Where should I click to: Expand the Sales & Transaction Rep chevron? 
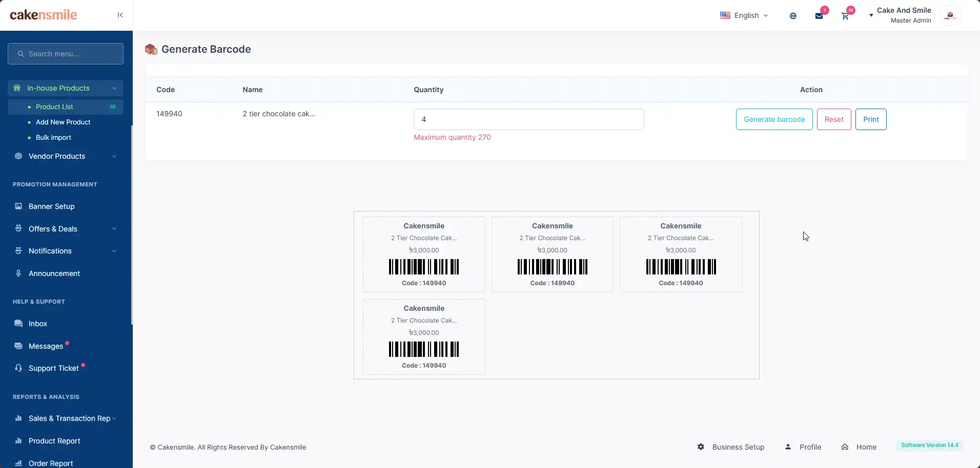point(114,418)
